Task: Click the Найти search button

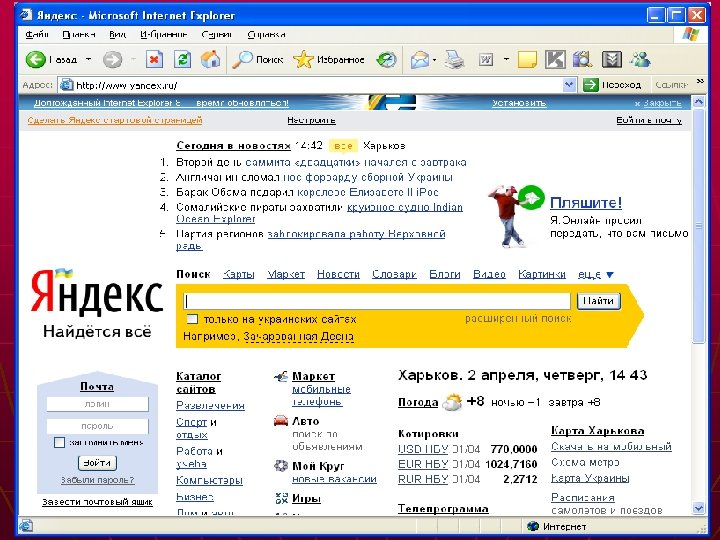Action: 598,301
